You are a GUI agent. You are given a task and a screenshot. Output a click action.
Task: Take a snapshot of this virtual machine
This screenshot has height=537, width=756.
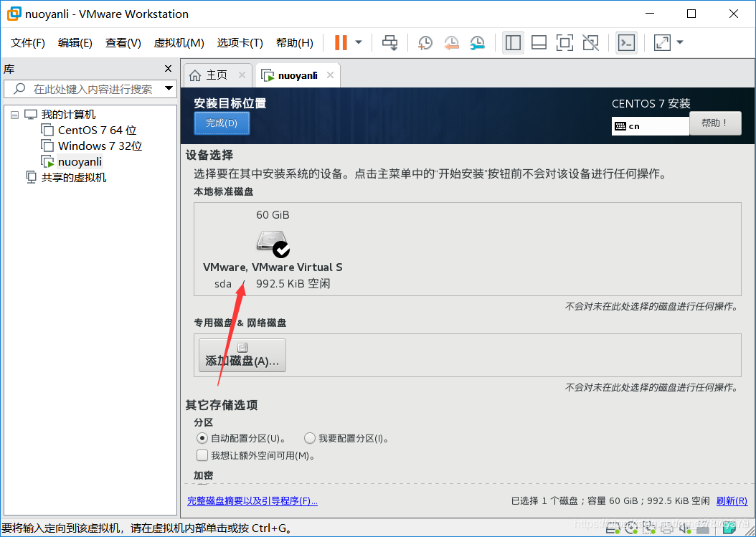pyautogui.click(x=425, y=42)
